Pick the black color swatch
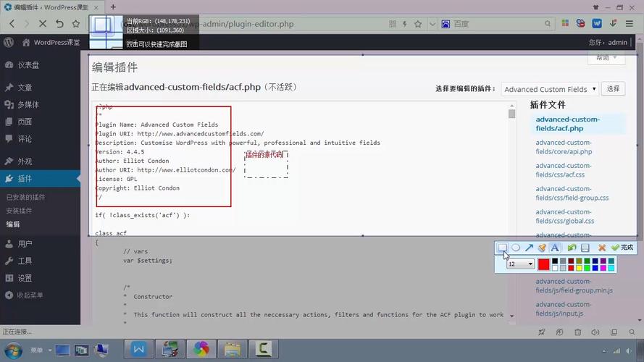Image resolution: width=644 pixels, height=362 pixels. 555,261
